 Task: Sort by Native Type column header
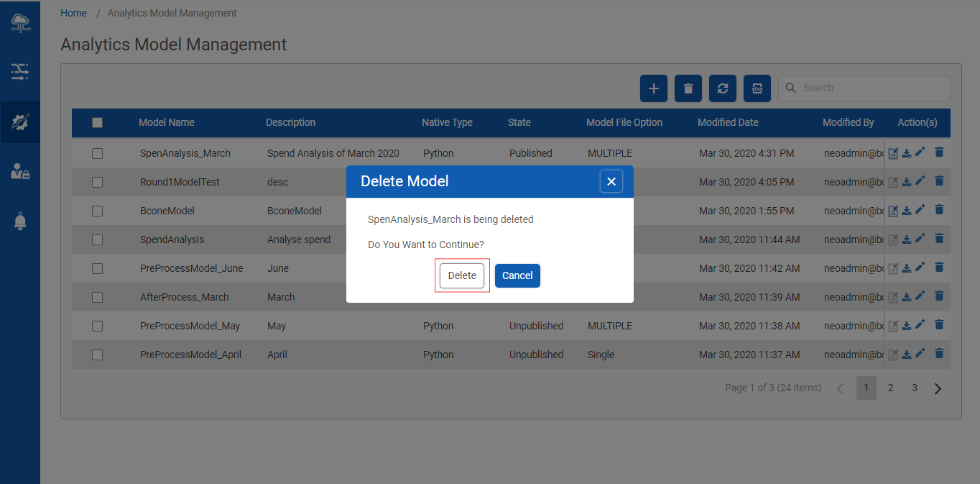coord(447,122)
